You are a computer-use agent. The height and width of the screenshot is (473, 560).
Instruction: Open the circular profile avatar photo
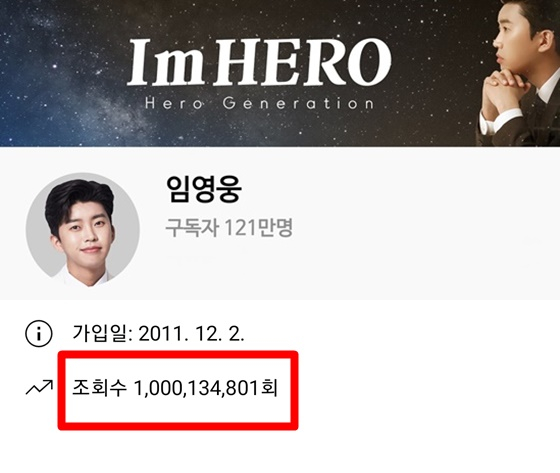tap(83, 229)
